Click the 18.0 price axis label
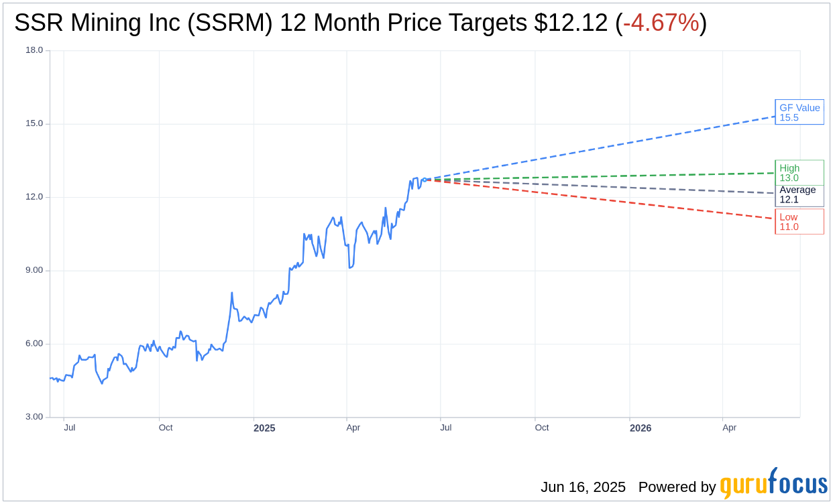Image resolution: width=833 pixels, height=504 pixels. point(34,50)
